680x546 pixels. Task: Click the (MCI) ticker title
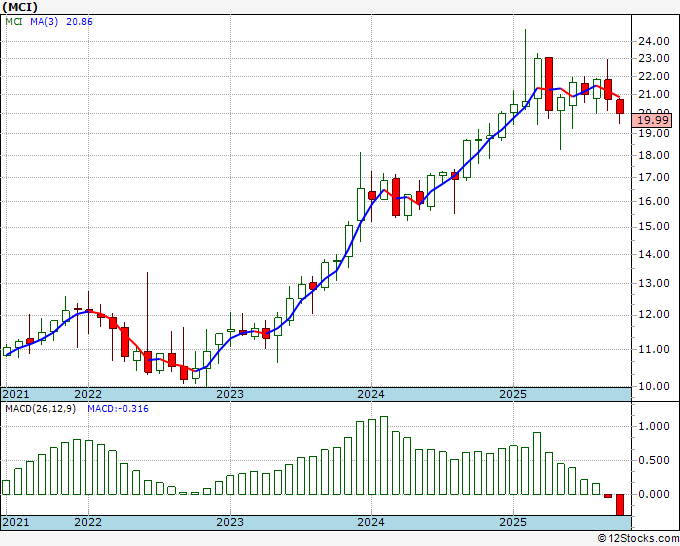20,8
